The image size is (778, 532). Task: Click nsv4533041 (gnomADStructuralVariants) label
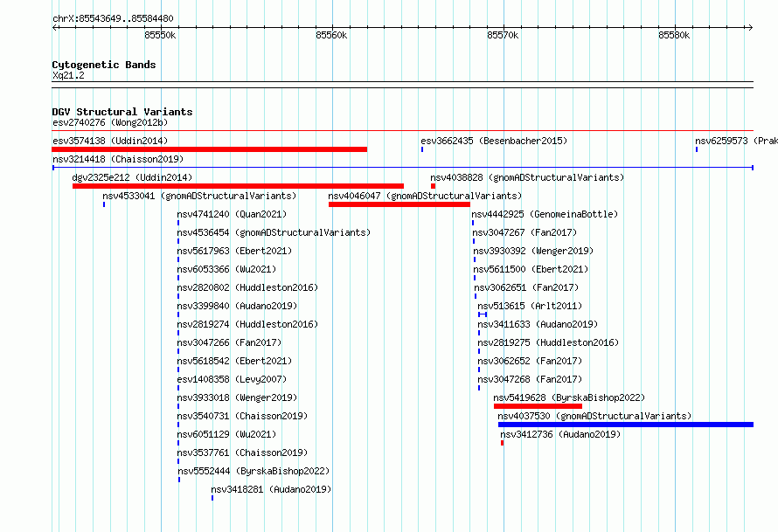click(199, 196)
